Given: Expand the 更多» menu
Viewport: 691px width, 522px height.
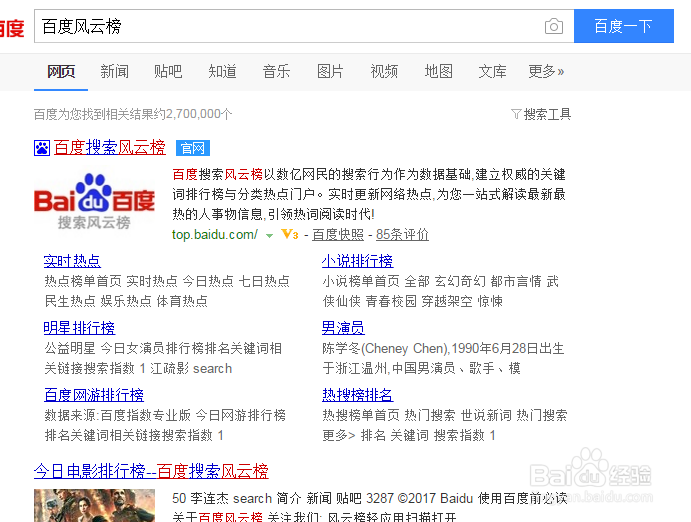Looking at the screenshot, I should pyautogui.click(x=546, y=71).
